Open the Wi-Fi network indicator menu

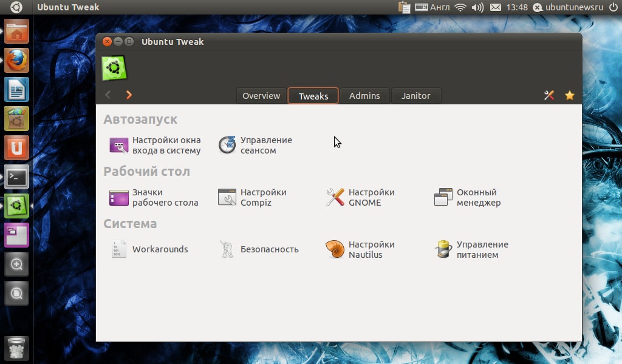click(460, 7)
